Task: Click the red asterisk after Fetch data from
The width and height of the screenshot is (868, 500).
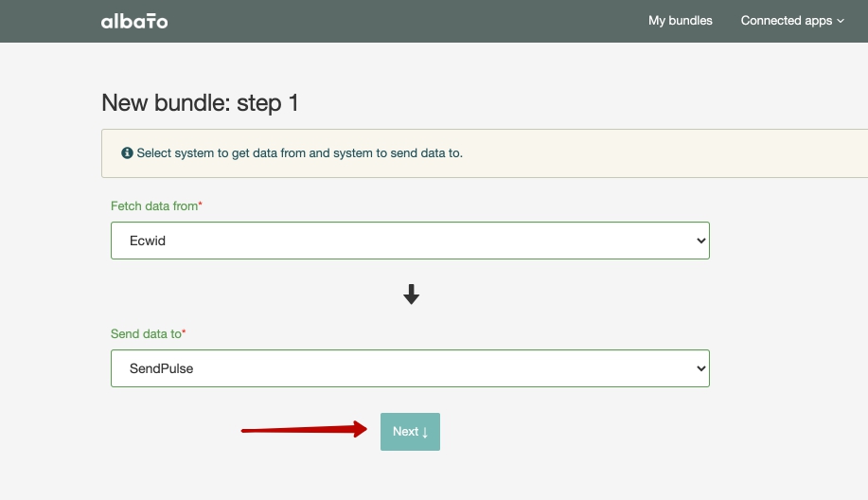Action: 201,205
